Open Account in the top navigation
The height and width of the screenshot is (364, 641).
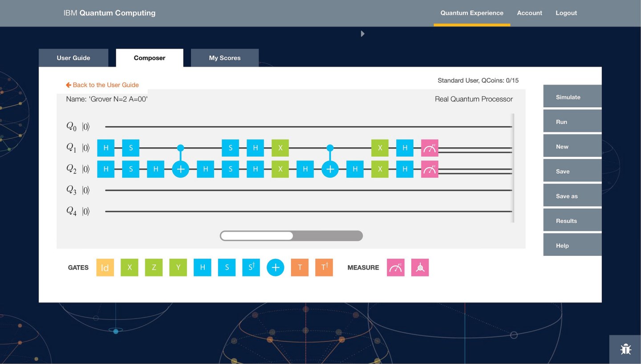coord(529,13)
